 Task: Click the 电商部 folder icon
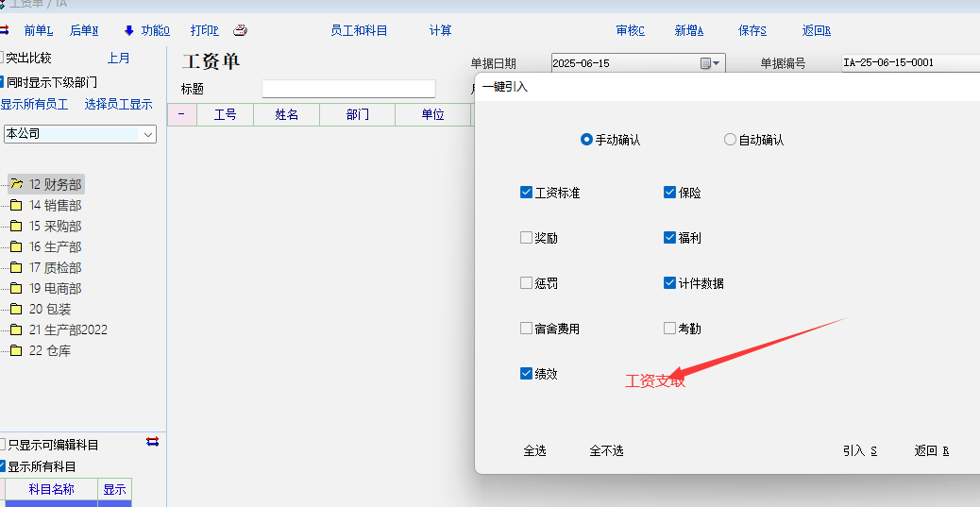16,288
